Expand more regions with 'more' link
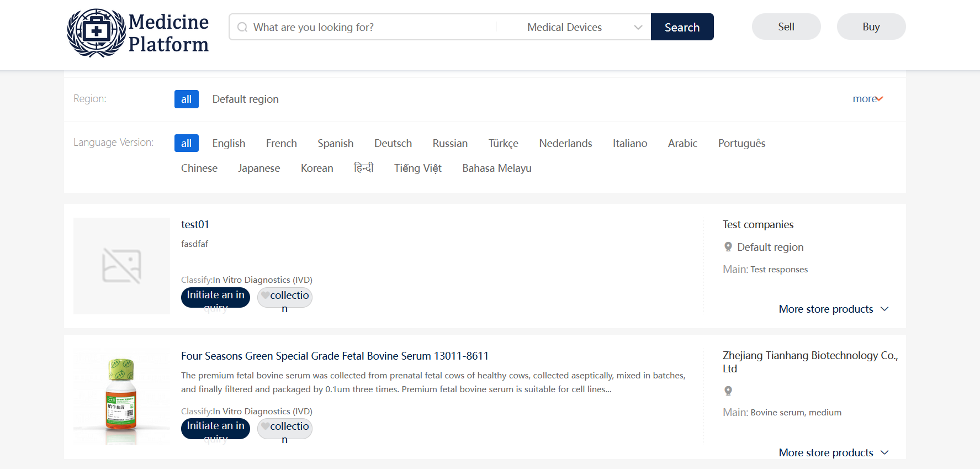980x469 pixels. (x=867, y=99)
